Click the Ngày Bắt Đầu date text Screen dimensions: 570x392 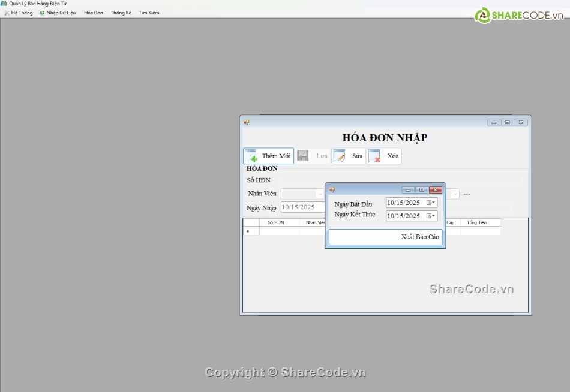pos(404,203)
